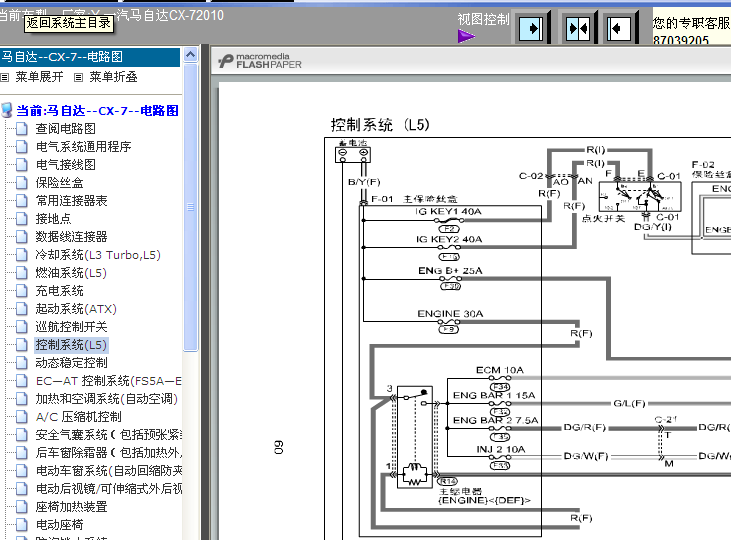Click the purple arrow under 视图控制
Viewport: 731px width, 540px height.
[466, 36]
